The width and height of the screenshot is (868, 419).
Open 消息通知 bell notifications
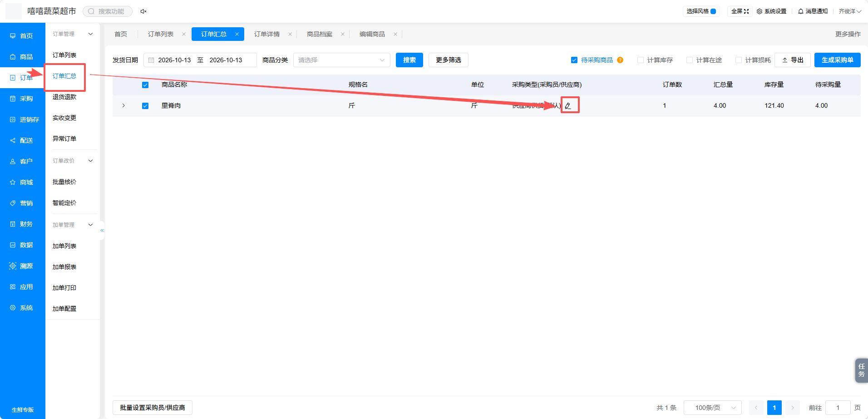(813, 11)
